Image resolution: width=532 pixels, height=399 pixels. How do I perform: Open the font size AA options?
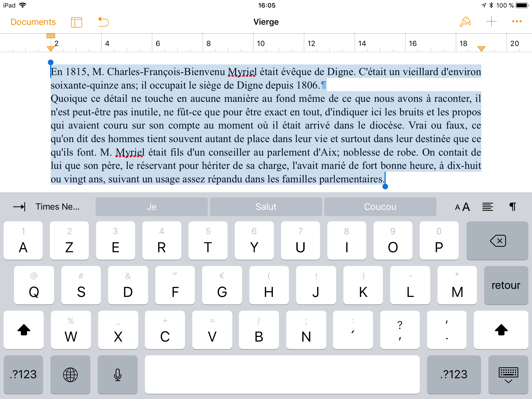[462, 207]
